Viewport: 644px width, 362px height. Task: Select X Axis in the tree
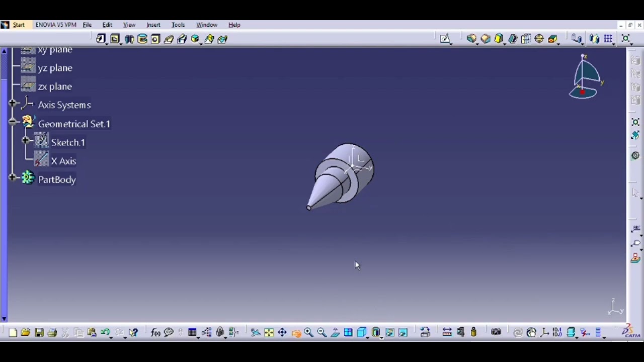tap(63, 161)
